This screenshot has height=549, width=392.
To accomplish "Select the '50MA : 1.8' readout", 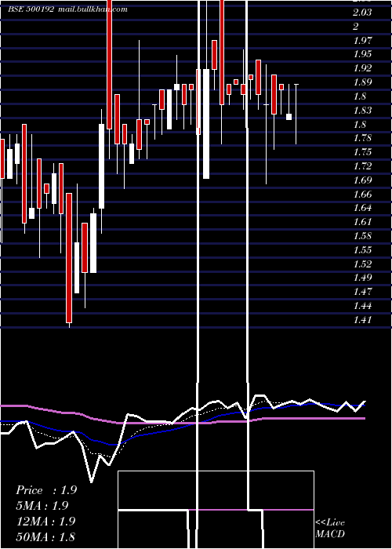I will pyautogui.click(x=45, y=536).
